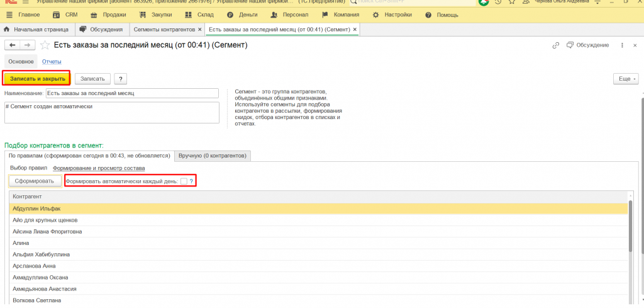The height and width of the screenshot is (308, 644).
Task: Open help hint next to auto-formation checkbox
Action: 191,181
